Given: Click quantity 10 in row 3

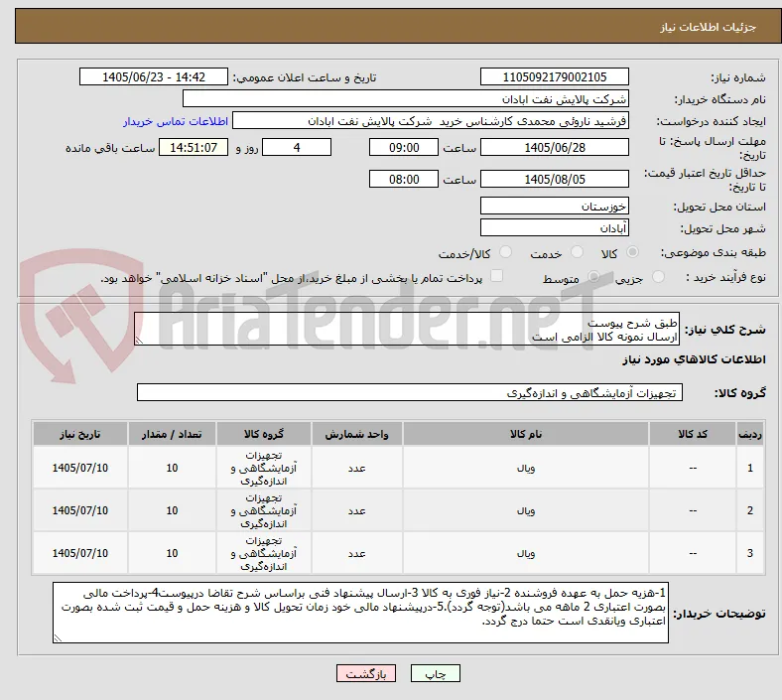Looking at the screenshot, I should coord(172,553).
